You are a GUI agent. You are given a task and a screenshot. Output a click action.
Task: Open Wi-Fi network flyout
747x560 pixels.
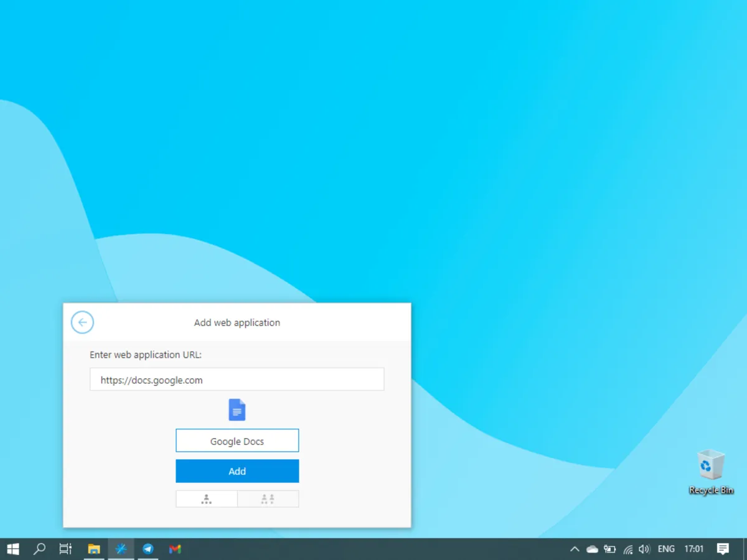[x=628, y=549]
